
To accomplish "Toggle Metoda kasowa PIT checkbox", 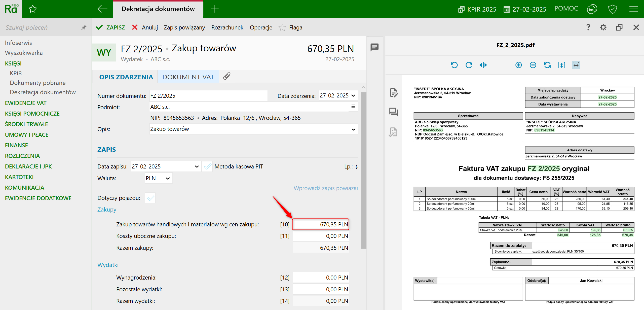I will click(x=207, y=166).
